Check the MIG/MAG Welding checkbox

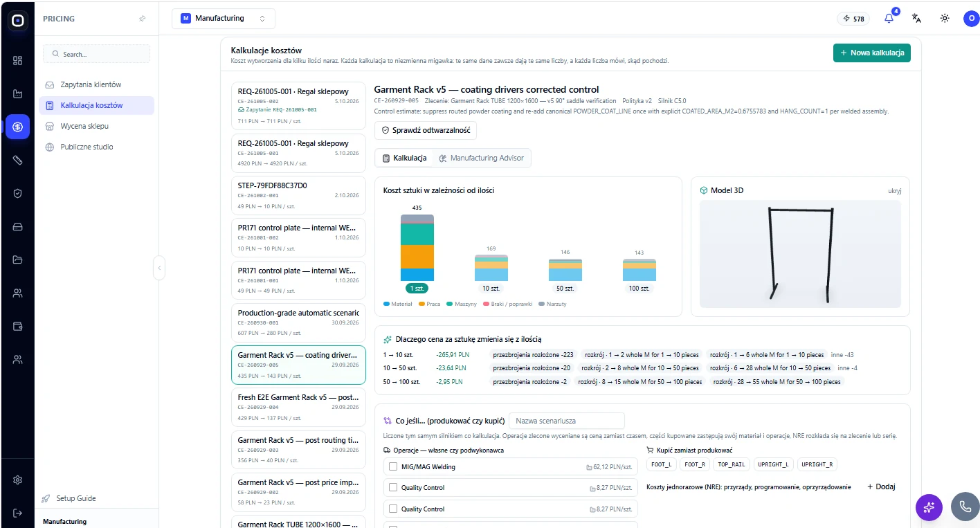(x=393, y=467)
